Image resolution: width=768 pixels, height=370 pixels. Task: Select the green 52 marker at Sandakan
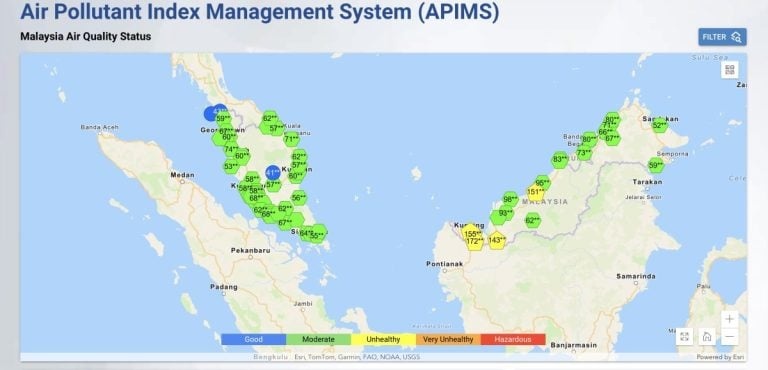(659, 125)
